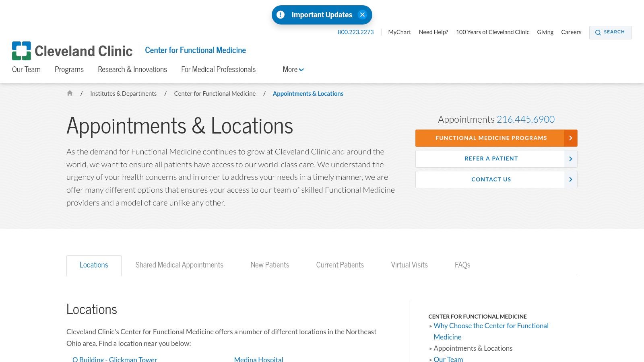Expand Our Team sidebar tree item
The width and height of the screenshot is (644, 362).
[431, 359]
